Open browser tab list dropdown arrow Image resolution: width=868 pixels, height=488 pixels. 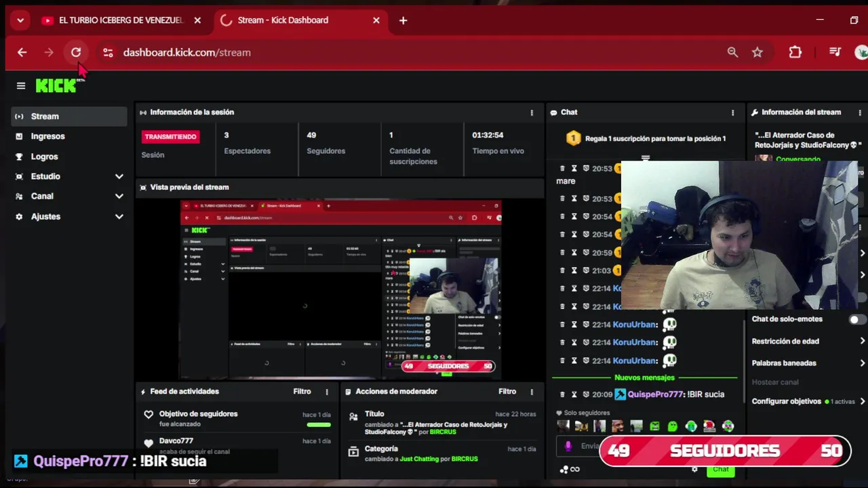[x=20, y=20]
